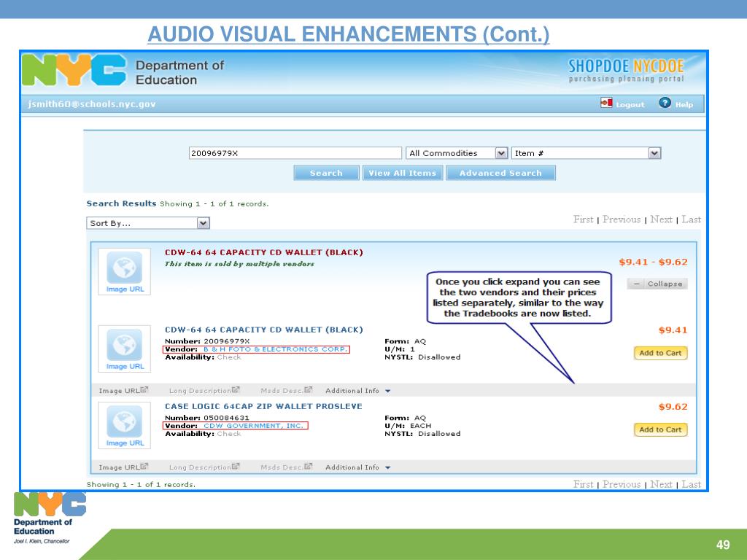This screenshot has width=747, height=560.
Task: Click the AUDIO VISUAL ENHANCEMENTS (Cont.) slide title
Action: (x=348, y=34)
